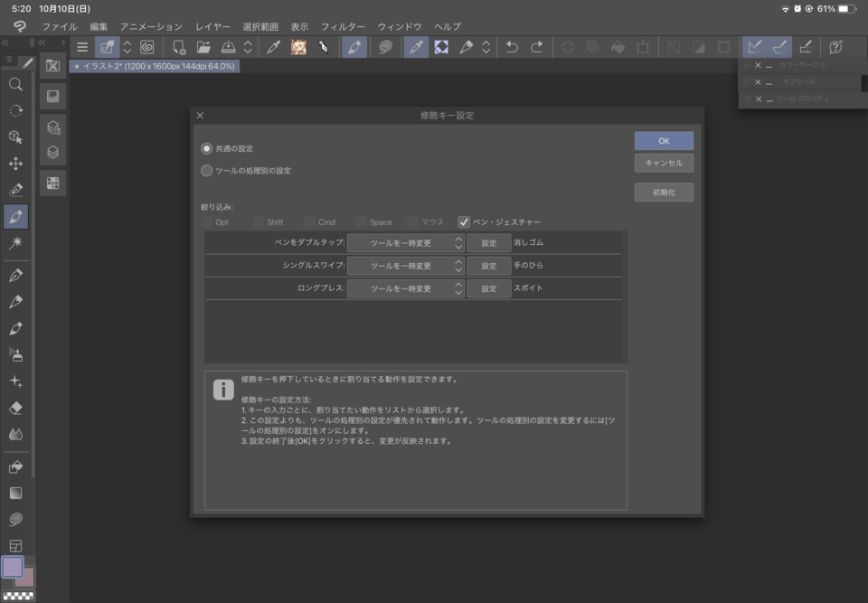The height and width of the screenshot is (603, 868).
Task: Close the ツールプロパティ palette
Action: coord(759,99)
